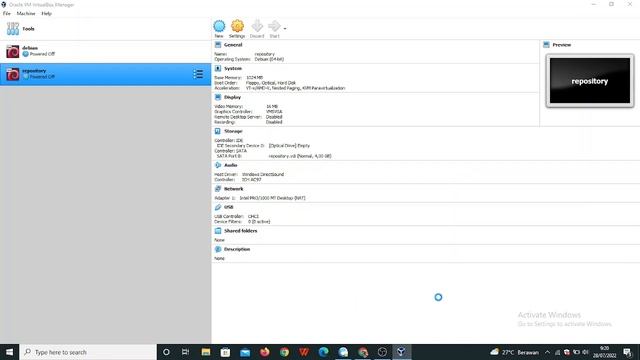The height and width of the screenshot is (360, 640).
Task: Open the System settings heading link
Action: click(x=233, y=69)
